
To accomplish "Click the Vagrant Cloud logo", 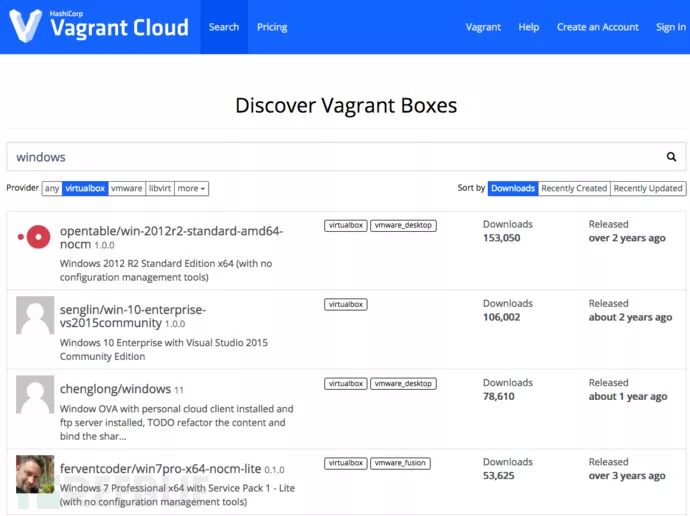I will click(x=98, y=27).
